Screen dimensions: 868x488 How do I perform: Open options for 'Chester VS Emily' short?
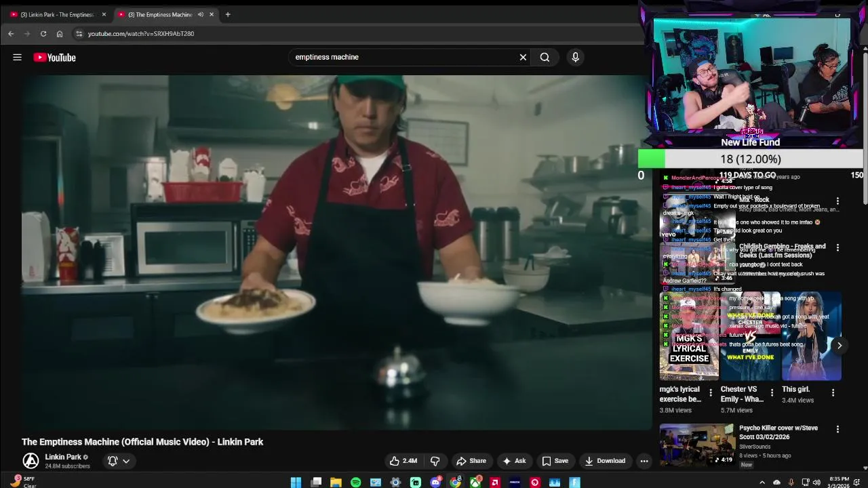772,392
